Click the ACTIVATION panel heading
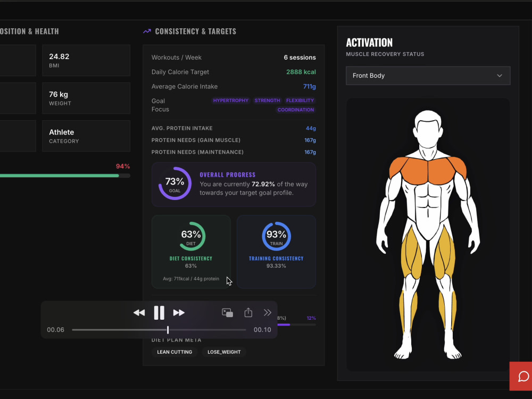This screenshot has height=399, width=532. click(x=369, y=43)
